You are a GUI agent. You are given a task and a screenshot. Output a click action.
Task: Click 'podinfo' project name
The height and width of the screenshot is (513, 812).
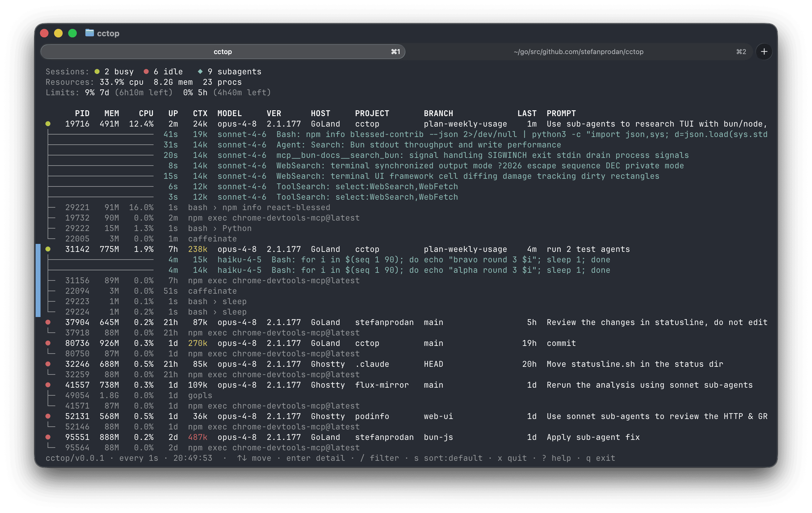click(372, 416)
